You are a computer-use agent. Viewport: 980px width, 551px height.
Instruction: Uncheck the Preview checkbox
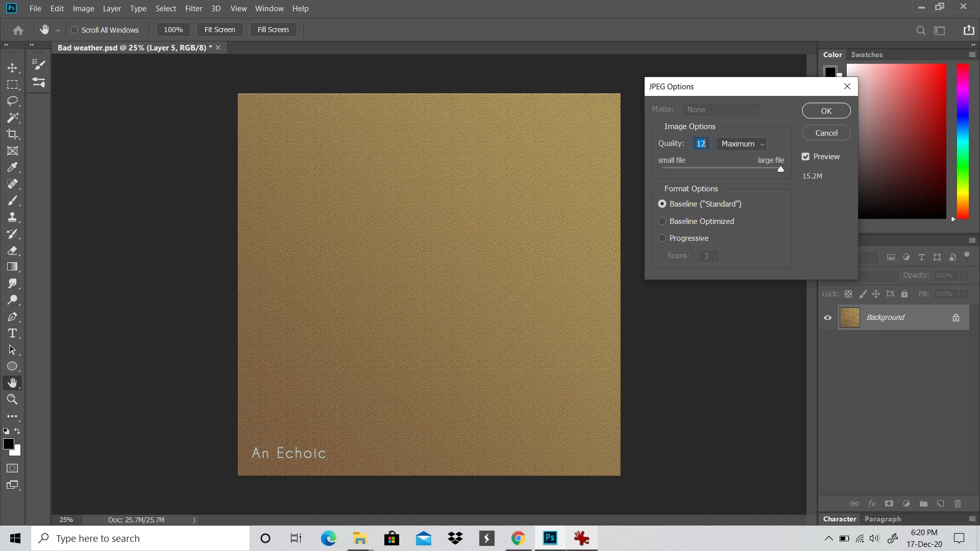point(805,157)
